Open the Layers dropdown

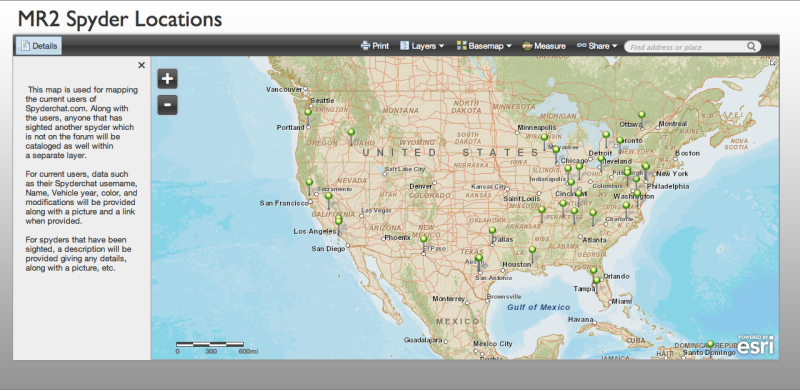tap(422, 46)
